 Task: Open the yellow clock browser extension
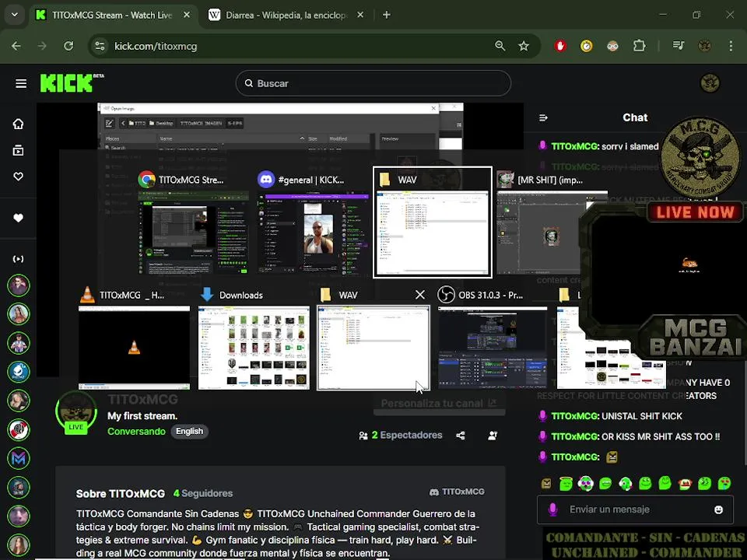point(587,46)
